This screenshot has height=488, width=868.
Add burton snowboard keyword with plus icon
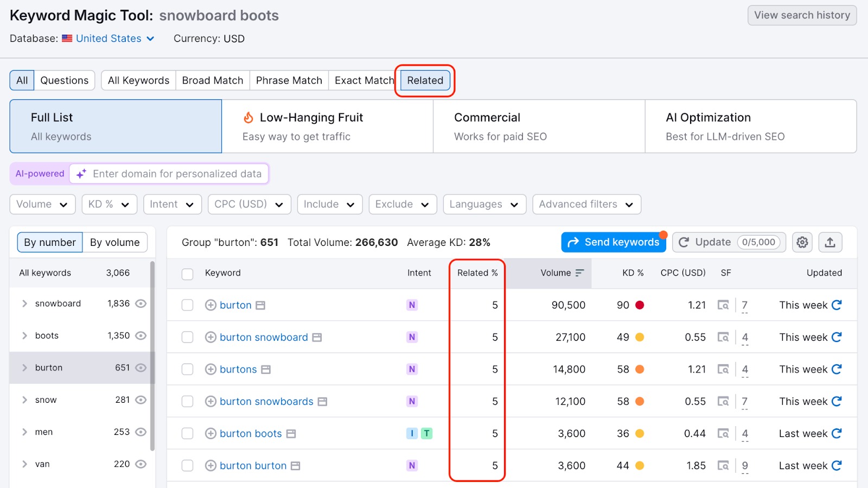[210, 338]
